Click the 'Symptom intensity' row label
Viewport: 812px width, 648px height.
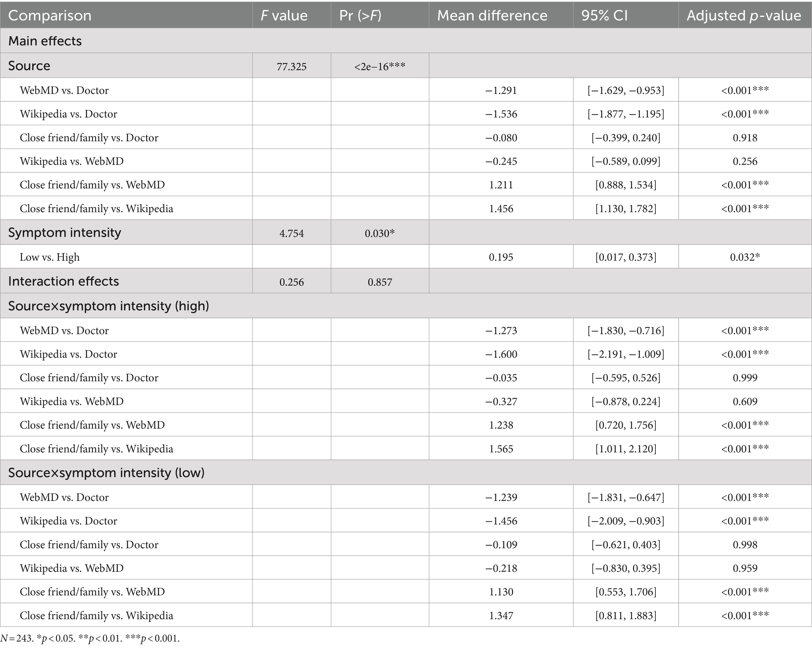click(65, 232)
